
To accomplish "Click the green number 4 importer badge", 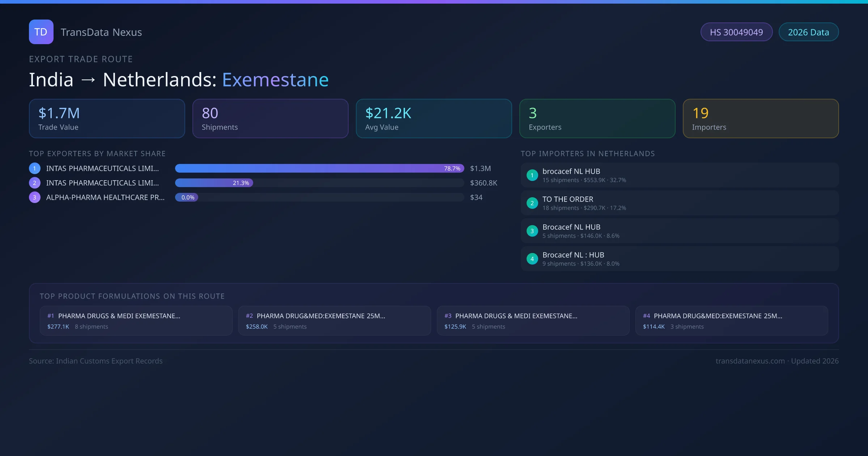I will tap(532, 259).
